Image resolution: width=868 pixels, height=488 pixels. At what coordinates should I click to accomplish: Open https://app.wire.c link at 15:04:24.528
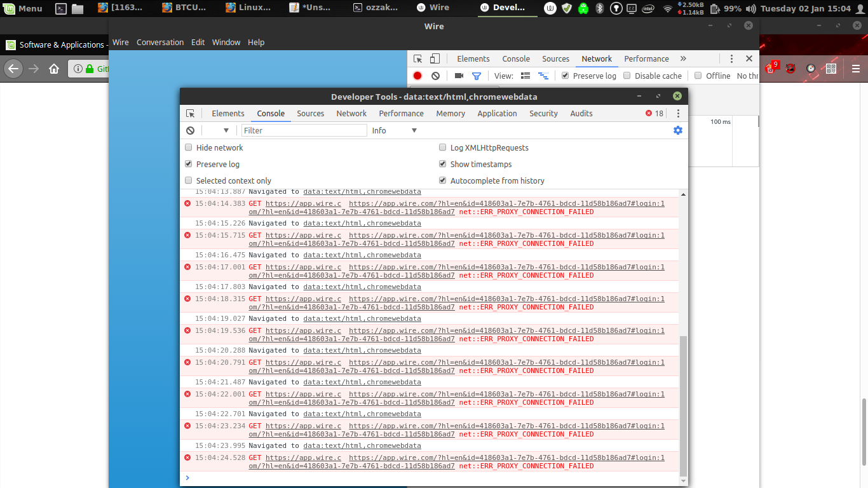(303, 457)
